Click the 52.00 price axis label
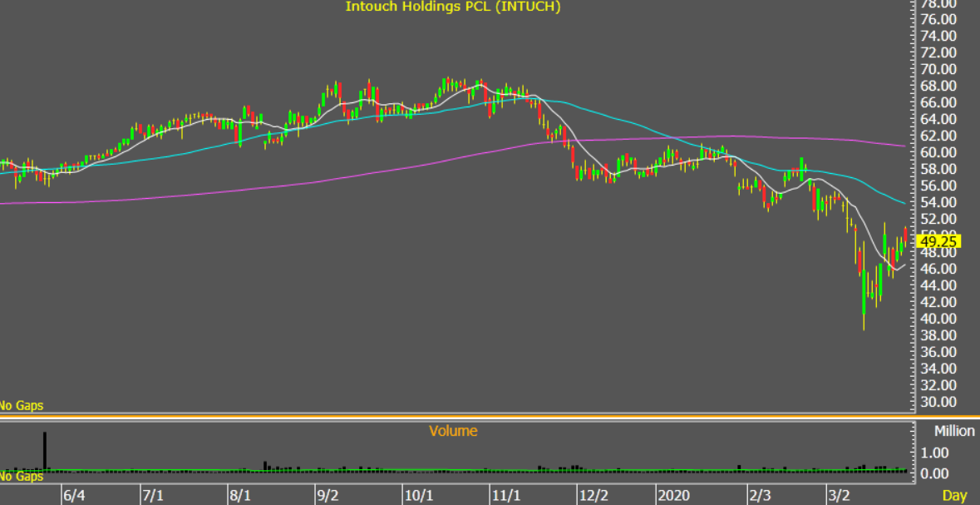Viewport: 980px width, 505px height. tap(939, 219)
